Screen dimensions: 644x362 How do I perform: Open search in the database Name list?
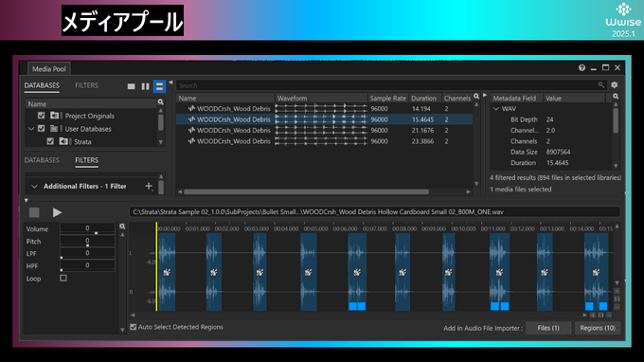(161, 102)
